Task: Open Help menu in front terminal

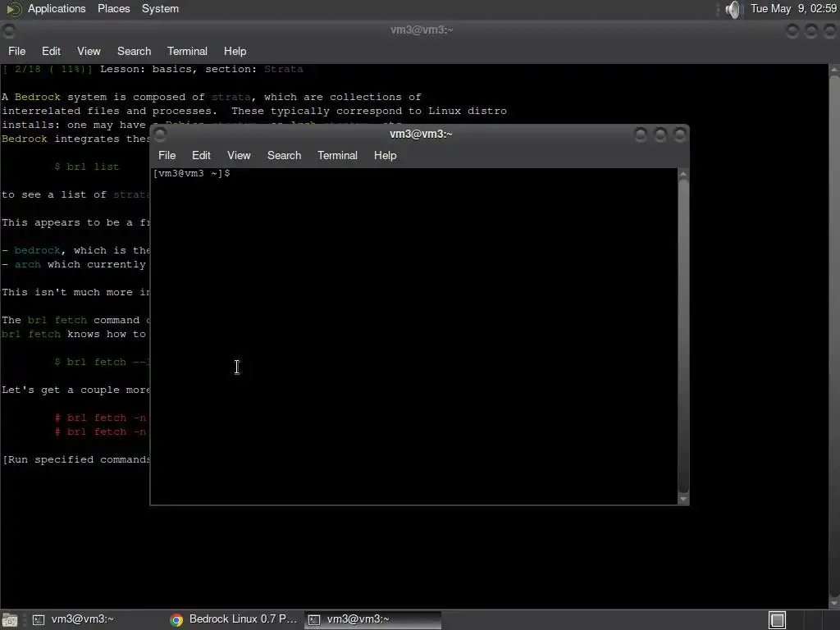Action: 385,155
